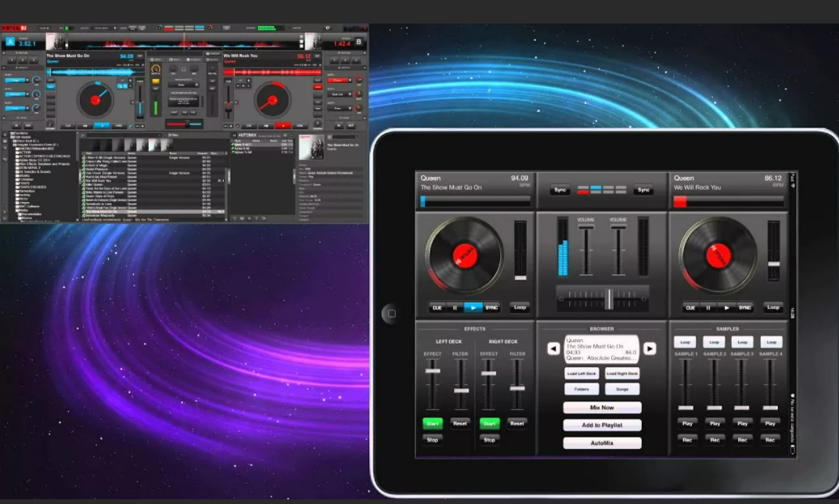This screenshot has width=839, height=504.
Task: Play Sample 1 in the sampler
Action: 687,423
